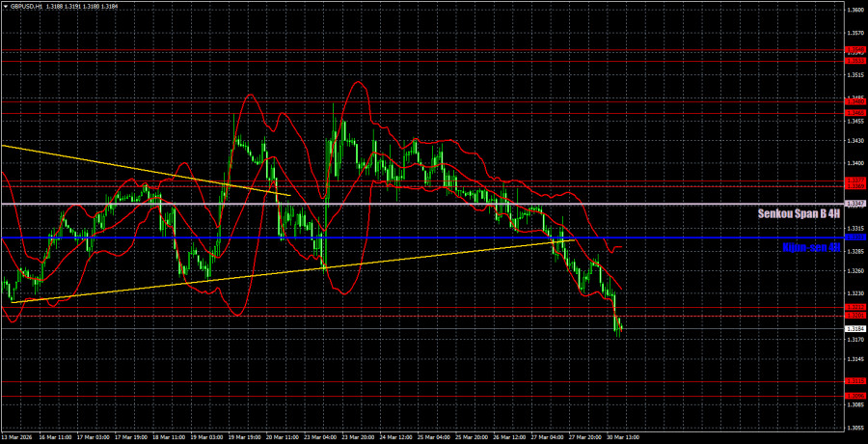Click the blue Kijun-sen 4H label
Screen dimensions: 868x444
[810, 247]
